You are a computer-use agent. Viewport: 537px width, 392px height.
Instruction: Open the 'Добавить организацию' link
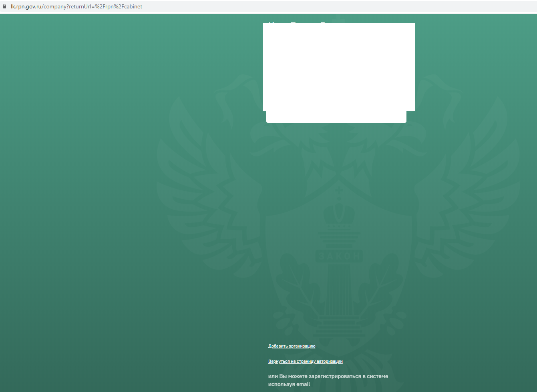point(292,346)
